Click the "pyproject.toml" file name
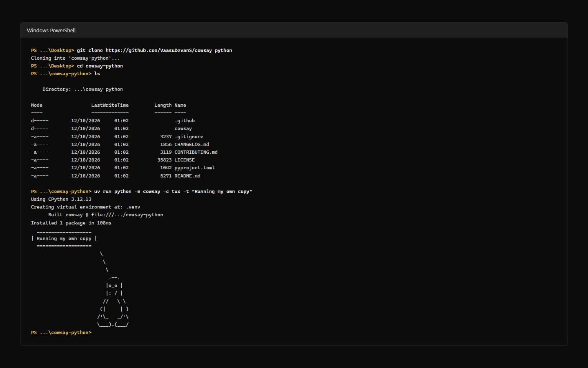588x368 pixels. (x=194, y=168)
